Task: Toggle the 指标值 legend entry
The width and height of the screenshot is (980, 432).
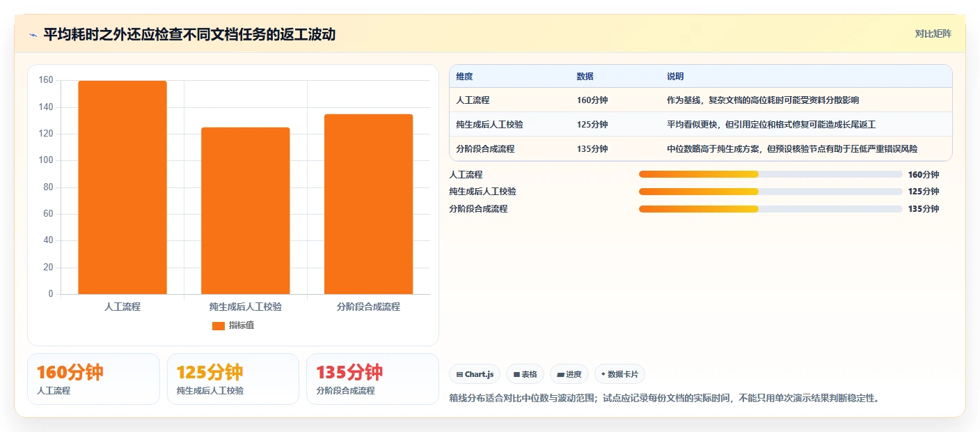Action: [232, 325]
